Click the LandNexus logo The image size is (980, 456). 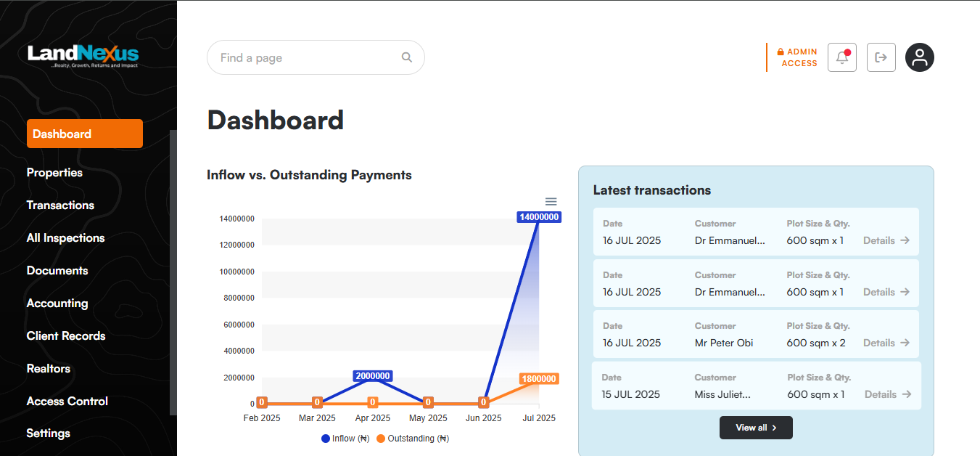click(83, 55)
